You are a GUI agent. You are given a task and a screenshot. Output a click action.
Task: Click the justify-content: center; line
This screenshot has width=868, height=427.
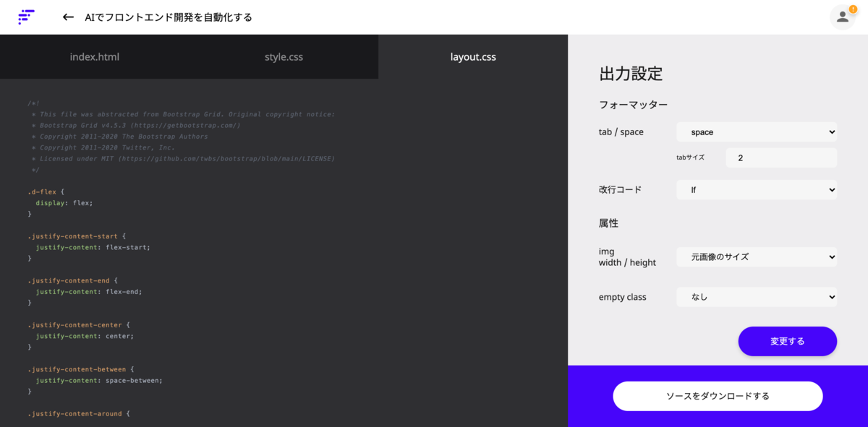point(85,336)
